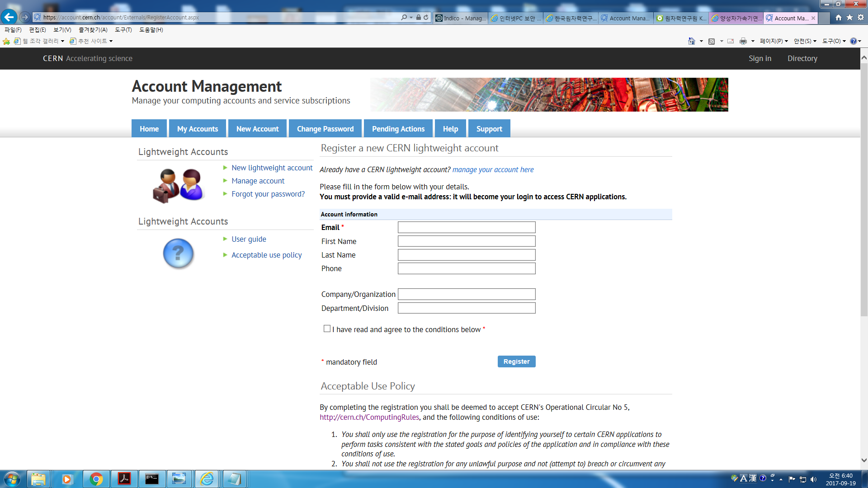
Task: Expand the 추천 사이트 dropdown arrow
Action: [111, 41]
